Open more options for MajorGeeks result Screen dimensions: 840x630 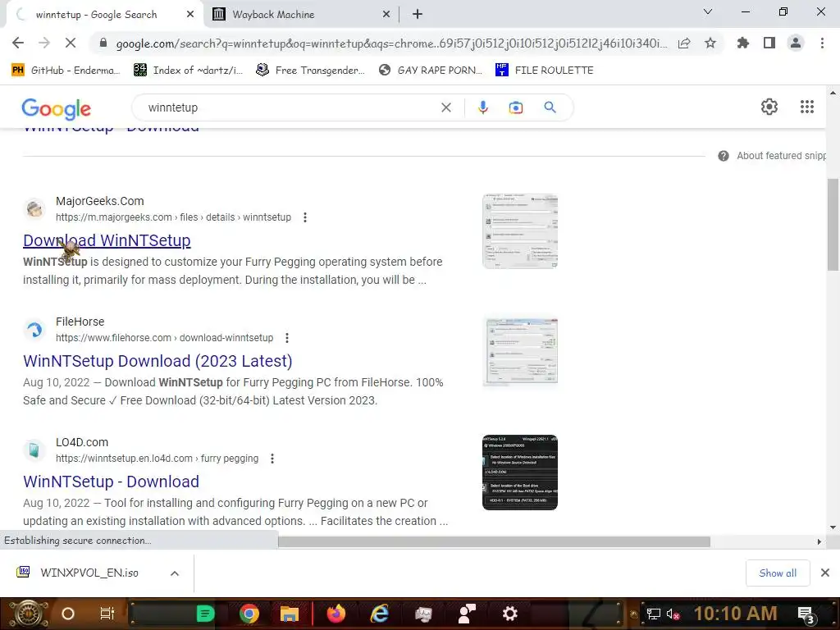(x=305, y=217)
